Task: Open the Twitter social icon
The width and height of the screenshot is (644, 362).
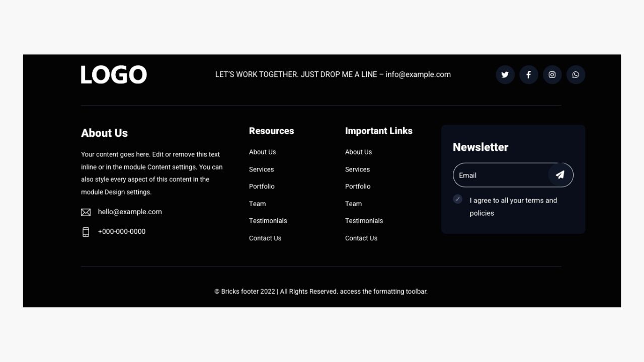Action: pos(505,75)
